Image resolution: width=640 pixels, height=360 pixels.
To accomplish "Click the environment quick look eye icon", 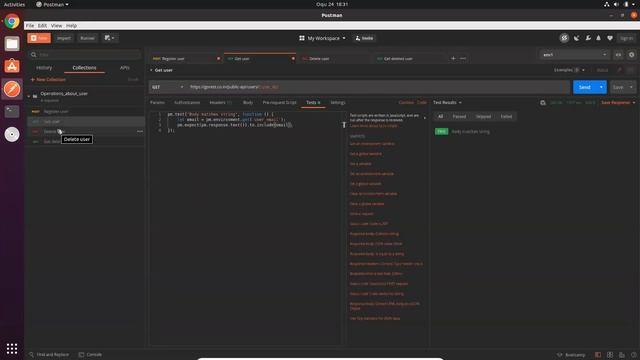I will point(618,55).
